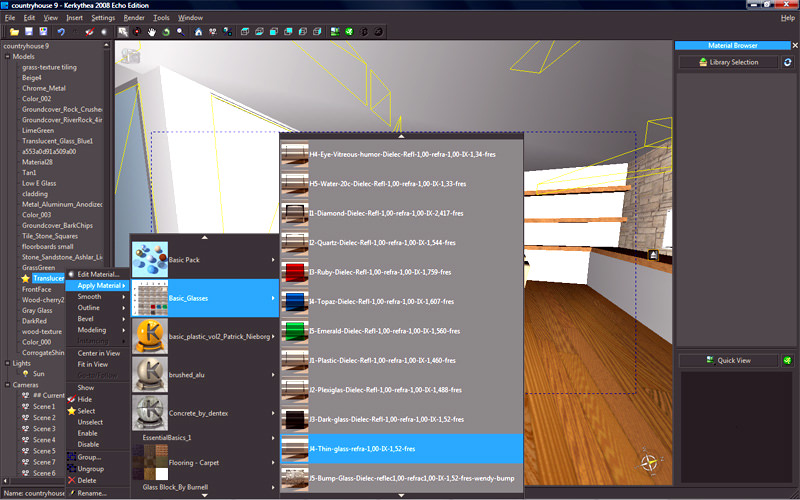
Task: Click the Home view icon
Action: (x=198, y=32)
